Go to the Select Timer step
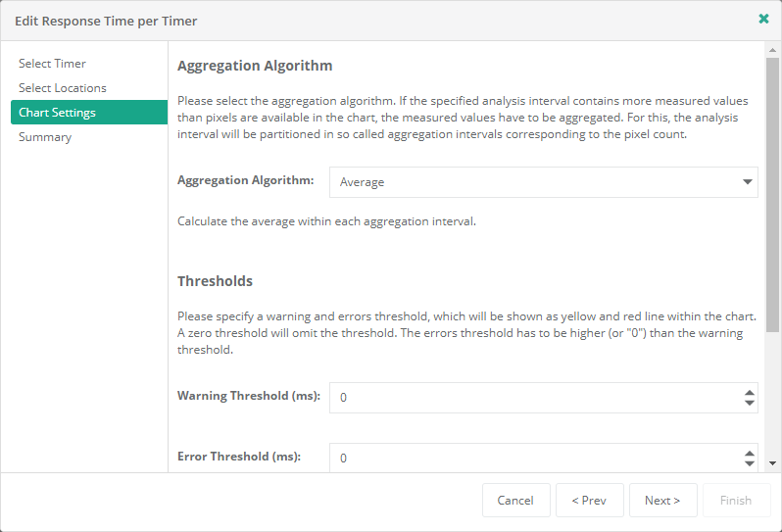Image resolution: width=782 pixels, height=532 pixels. [53, 64]
